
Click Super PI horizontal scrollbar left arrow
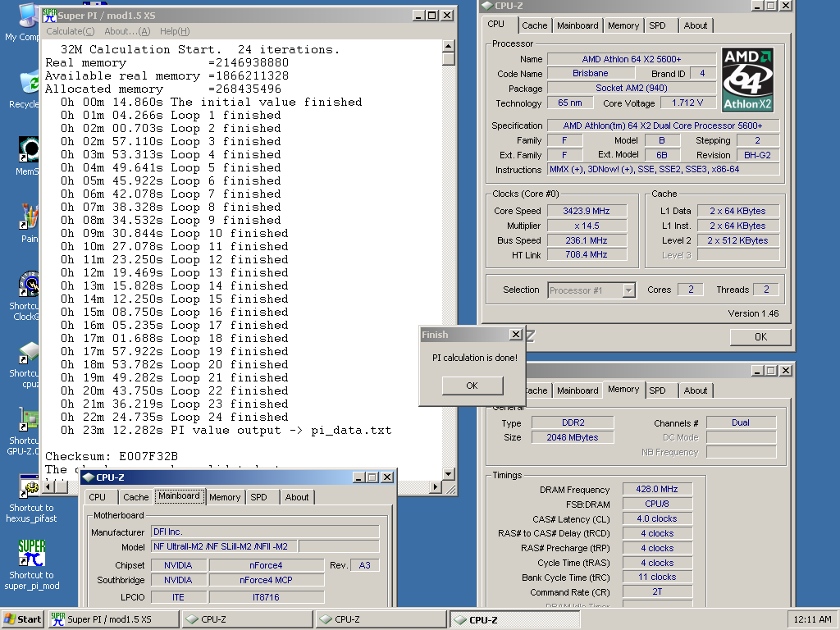pyautogui.click(x=48, y=487)
